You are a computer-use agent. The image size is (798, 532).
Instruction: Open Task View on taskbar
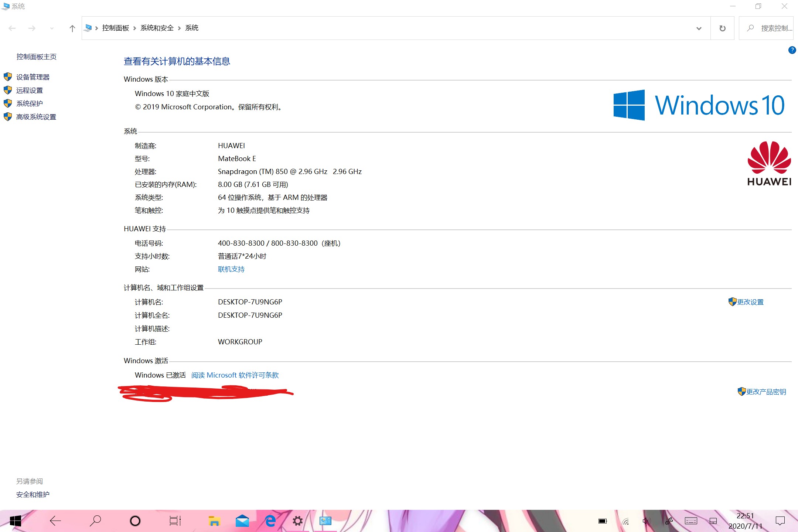point(175,521)
